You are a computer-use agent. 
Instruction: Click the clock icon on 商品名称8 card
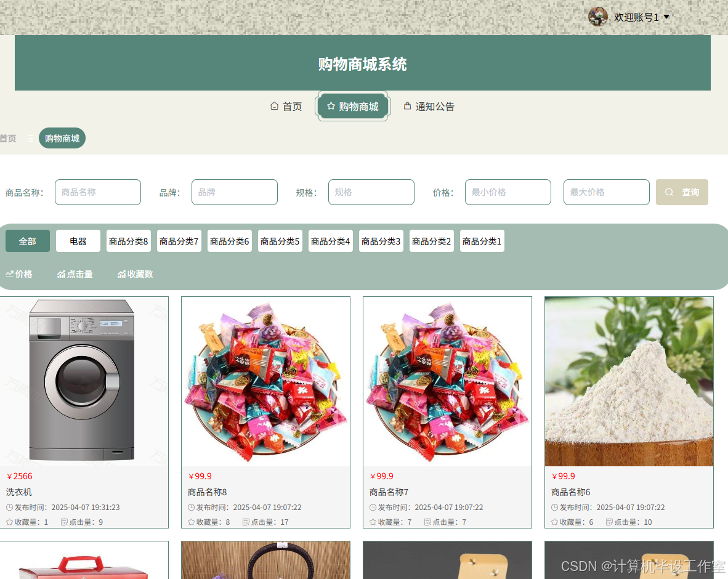[192, 508]
